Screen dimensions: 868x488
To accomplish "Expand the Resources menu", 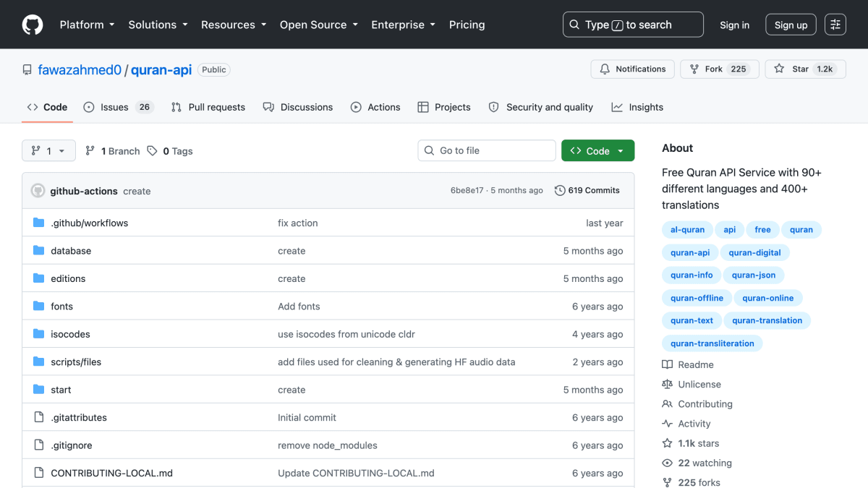I will pyautogui.click(x=234, y=25).
